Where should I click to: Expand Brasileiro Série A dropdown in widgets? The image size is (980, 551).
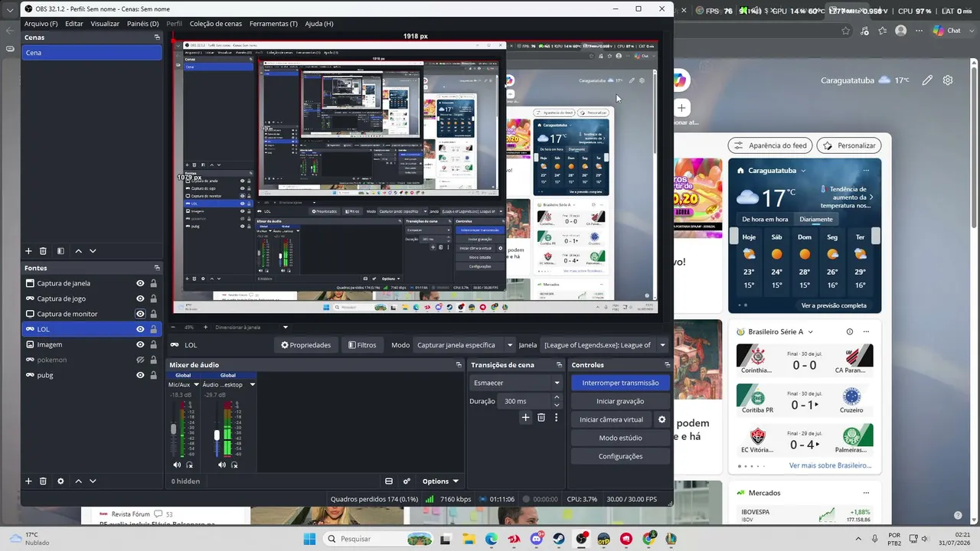pos(810,332)
